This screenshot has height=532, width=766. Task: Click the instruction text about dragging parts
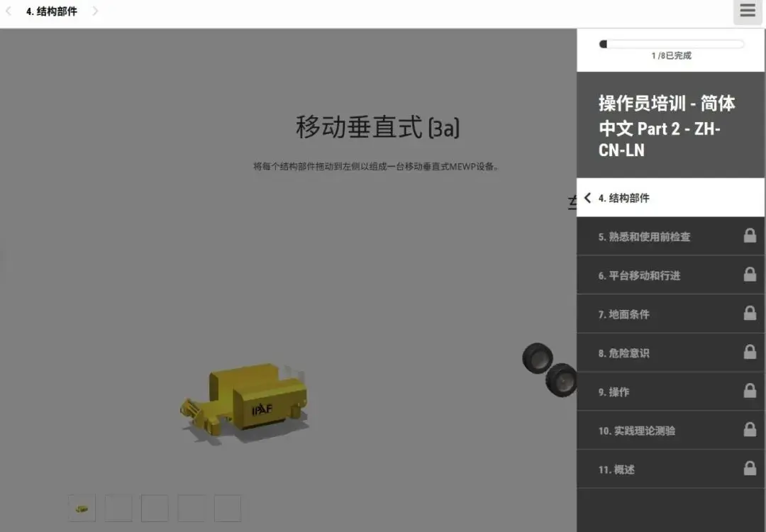pyautogui.click(x=376, y=167)
